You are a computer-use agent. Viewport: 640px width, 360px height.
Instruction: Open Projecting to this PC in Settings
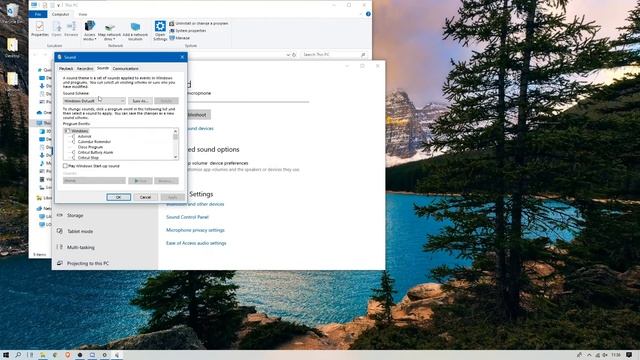click(88, 264)
